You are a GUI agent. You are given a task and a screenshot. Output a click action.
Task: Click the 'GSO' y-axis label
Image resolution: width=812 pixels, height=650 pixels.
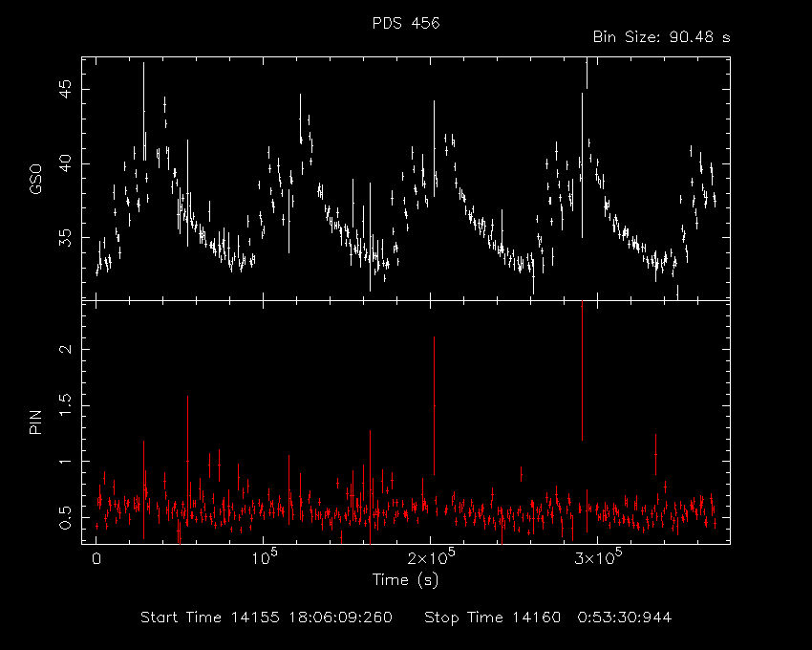[x=35, y=179]
